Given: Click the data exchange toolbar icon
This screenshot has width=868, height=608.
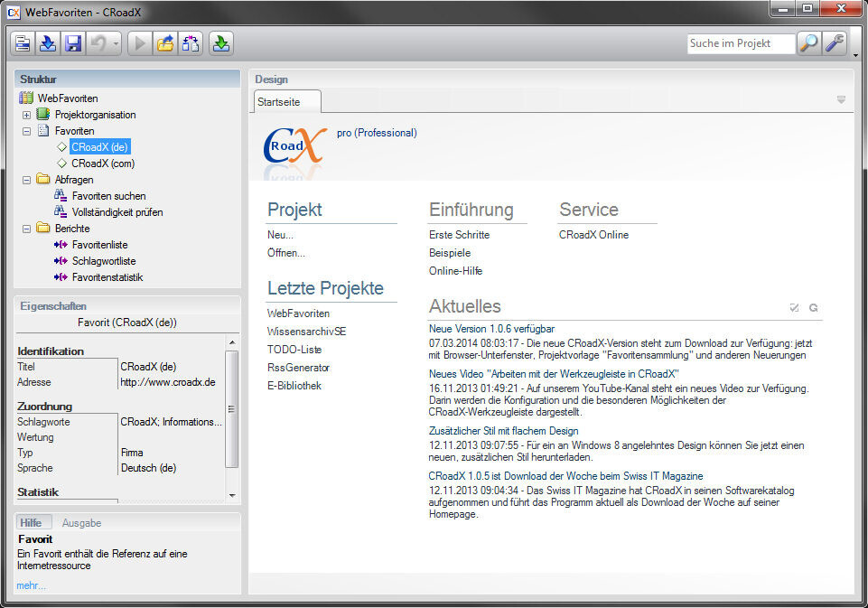Looking at the screenshot, I should click(x=191, y=43).
